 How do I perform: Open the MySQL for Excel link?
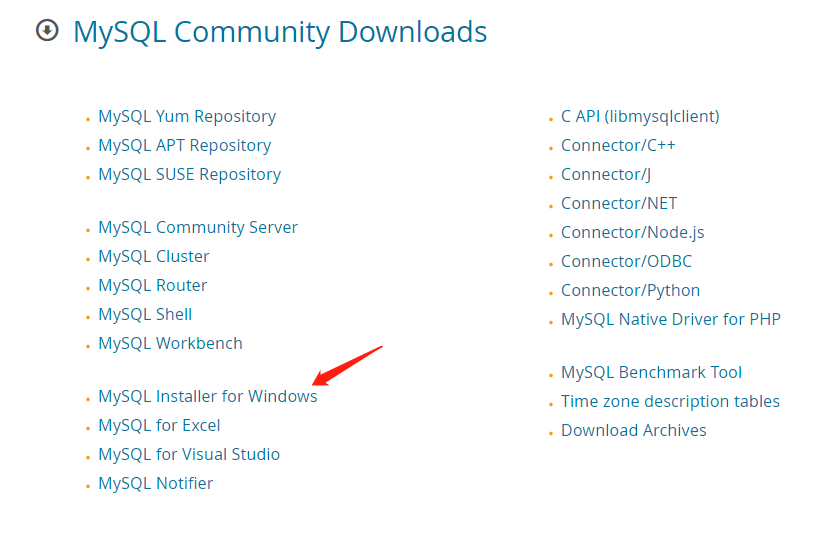point(159,425)
